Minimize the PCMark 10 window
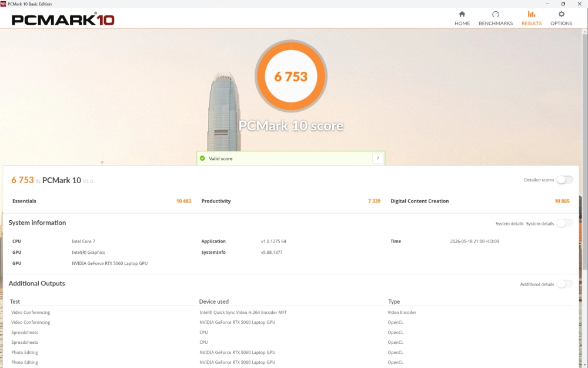588x368 pixels. click(x=547, y=4)
